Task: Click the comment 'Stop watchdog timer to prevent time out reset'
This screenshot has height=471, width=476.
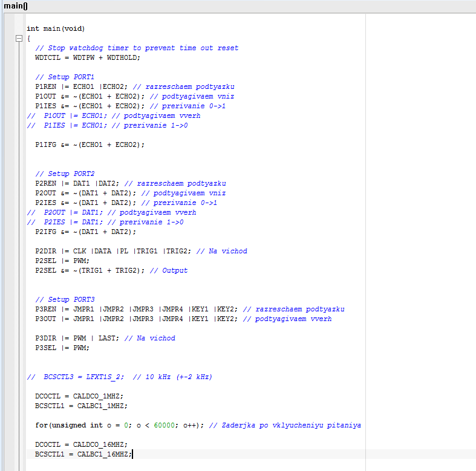Action: pos(143,48)
